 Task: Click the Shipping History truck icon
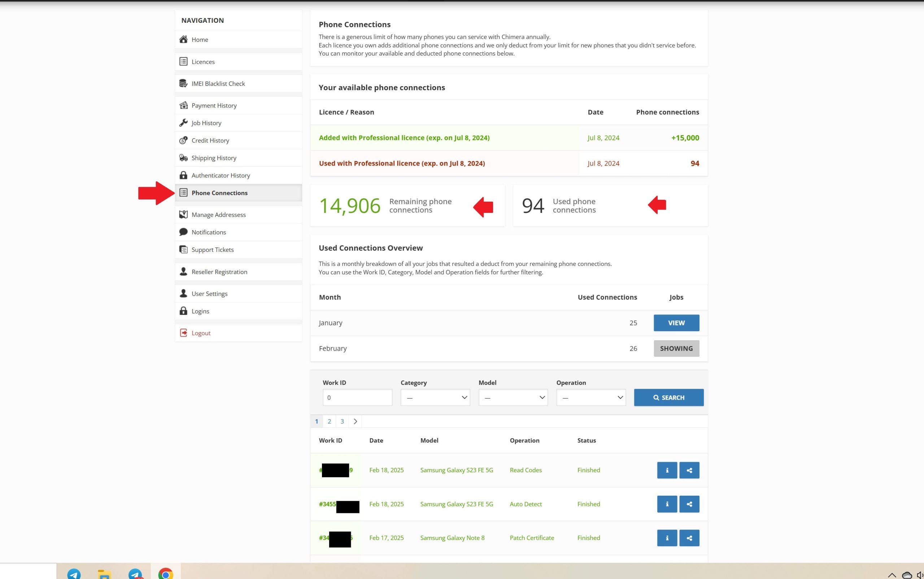183,158
